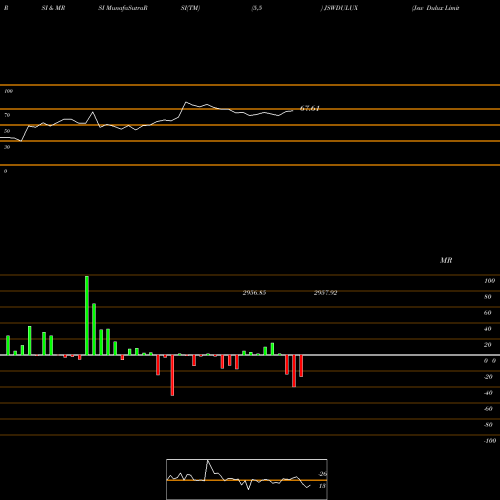Click the 18 value in mini chart
This screenshot has width=500, height=500.
pyautogui.click(x=322, y=486)
